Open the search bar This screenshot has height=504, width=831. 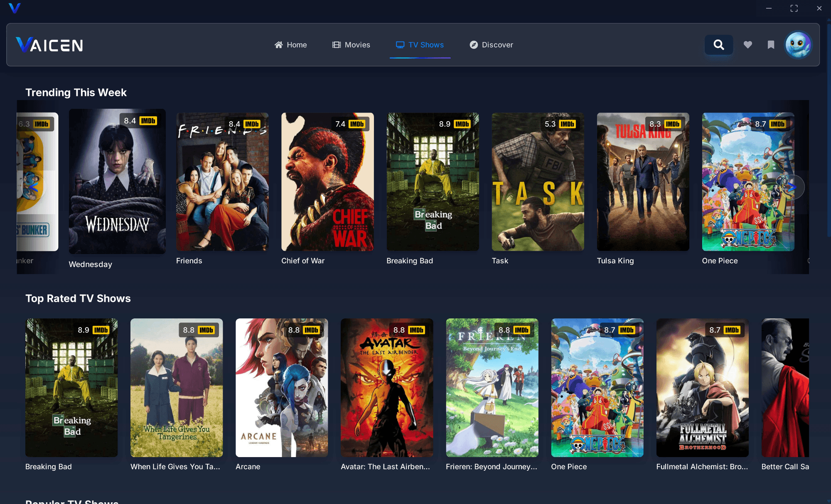pos(718,45)
